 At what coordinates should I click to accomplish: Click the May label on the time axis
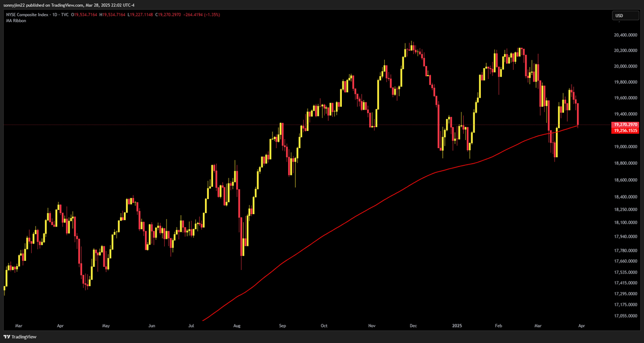[106, 326]
